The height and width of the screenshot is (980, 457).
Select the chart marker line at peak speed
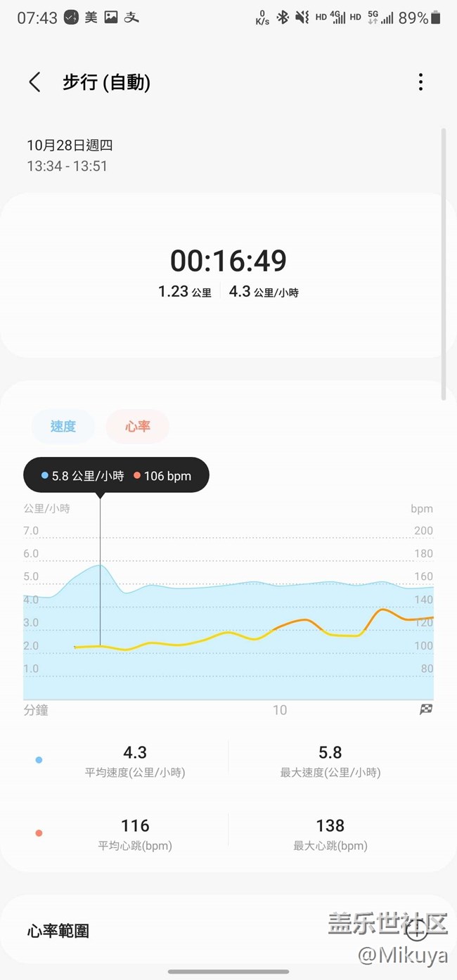pyautogui.click(x=100, y=569)
